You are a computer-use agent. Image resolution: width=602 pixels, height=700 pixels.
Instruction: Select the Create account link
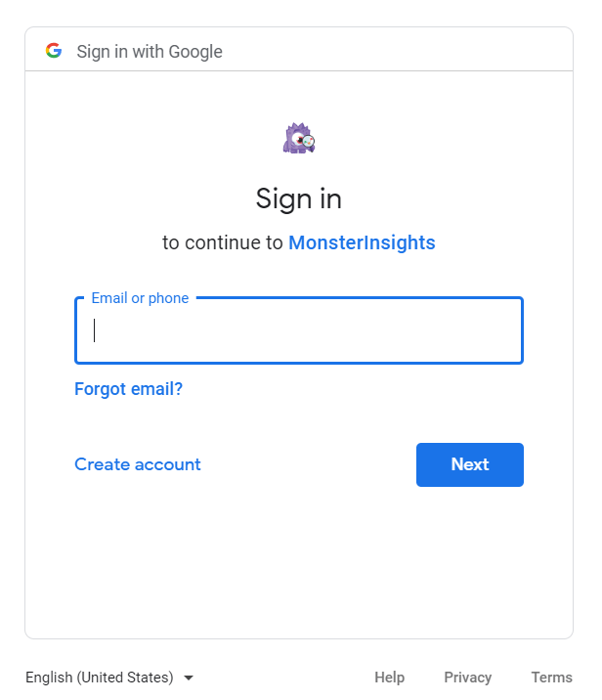(x=138, y=464)
